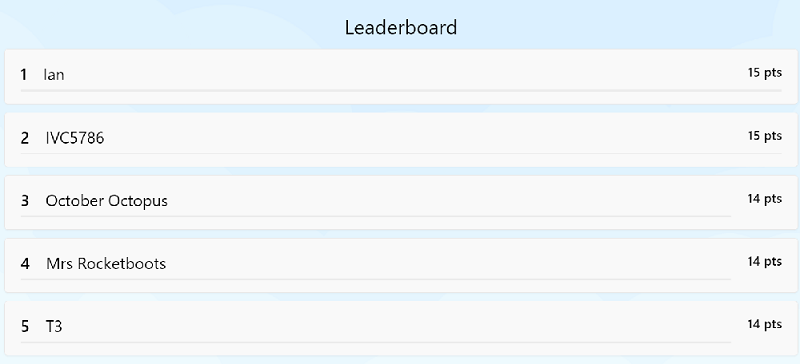Click October Octopus's 14 pts score

coord(764,199)
